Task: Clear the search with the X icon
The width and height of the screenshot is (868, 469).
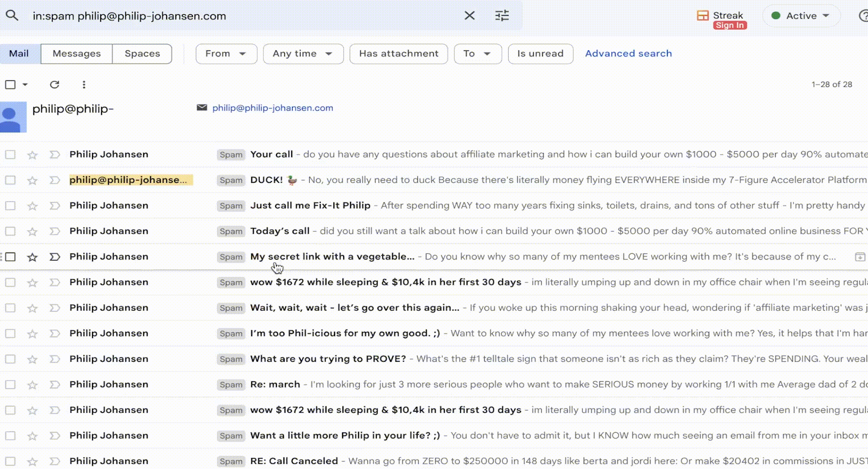Action: (x=470, y=16)
